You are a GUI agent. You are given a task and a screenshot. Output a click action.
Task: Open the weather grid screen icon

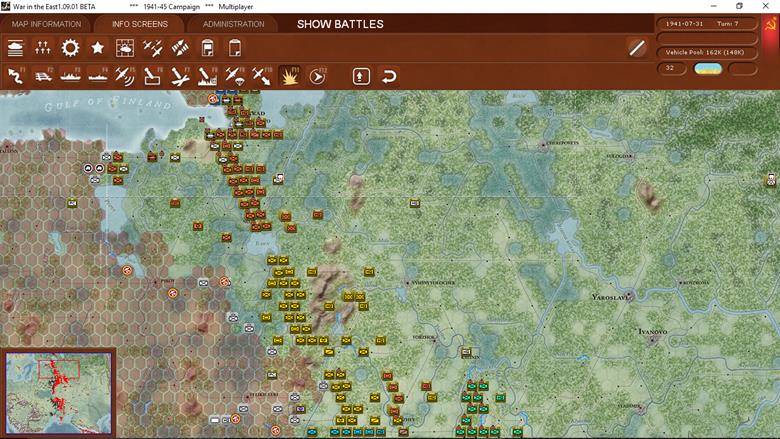(x=124, y=48)
